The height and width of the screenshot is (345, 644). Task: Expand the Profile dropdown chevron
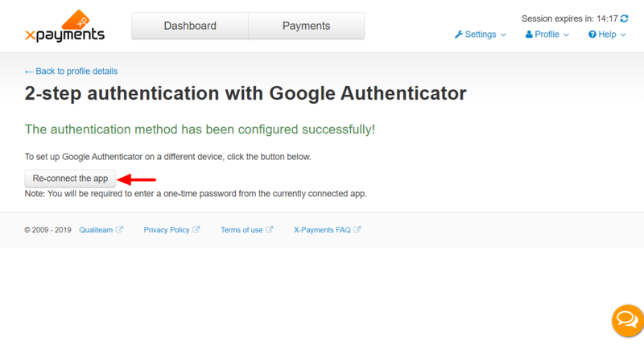pos(567,35)
